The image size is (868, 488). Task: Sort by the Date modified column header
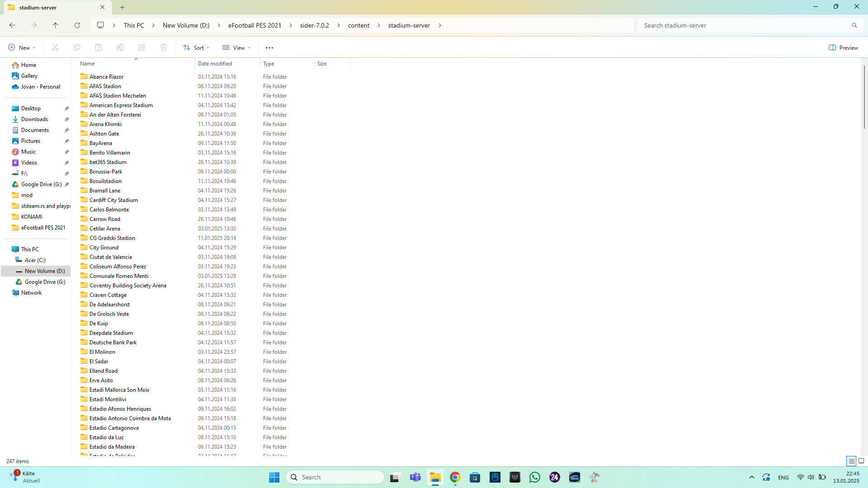(x=215, y=64)
